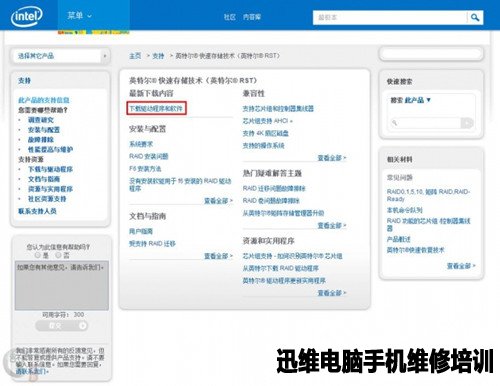
Task: Open the 支持的操作系统 link
Action: click(263, 146)
